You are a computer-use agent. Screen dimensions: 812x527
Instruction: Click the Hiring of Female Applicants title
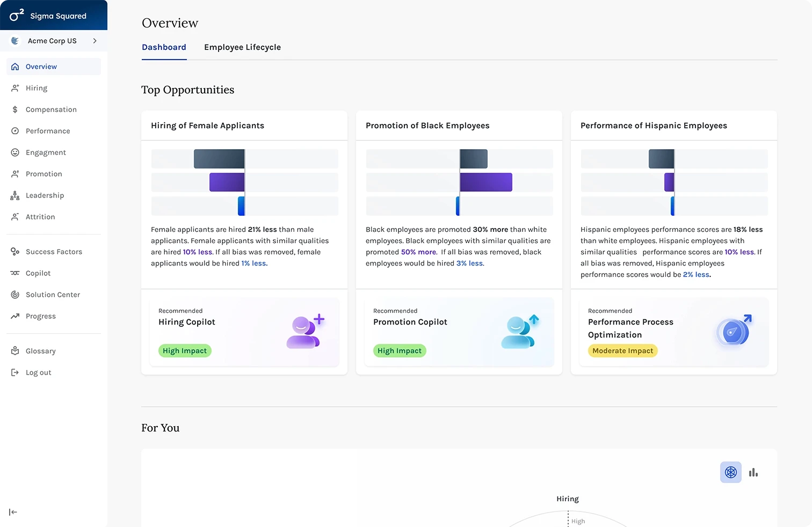click(207, 126)
